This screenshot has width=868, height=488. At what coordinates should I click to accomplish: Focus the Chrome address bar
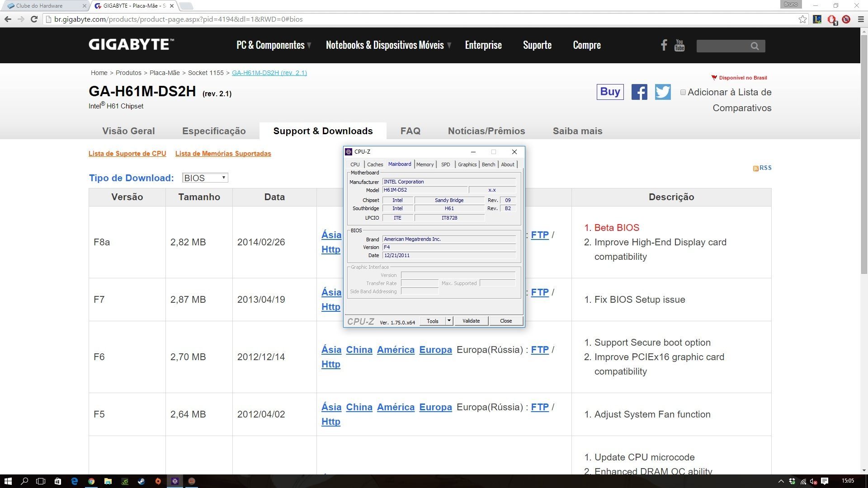pos(420,19)
